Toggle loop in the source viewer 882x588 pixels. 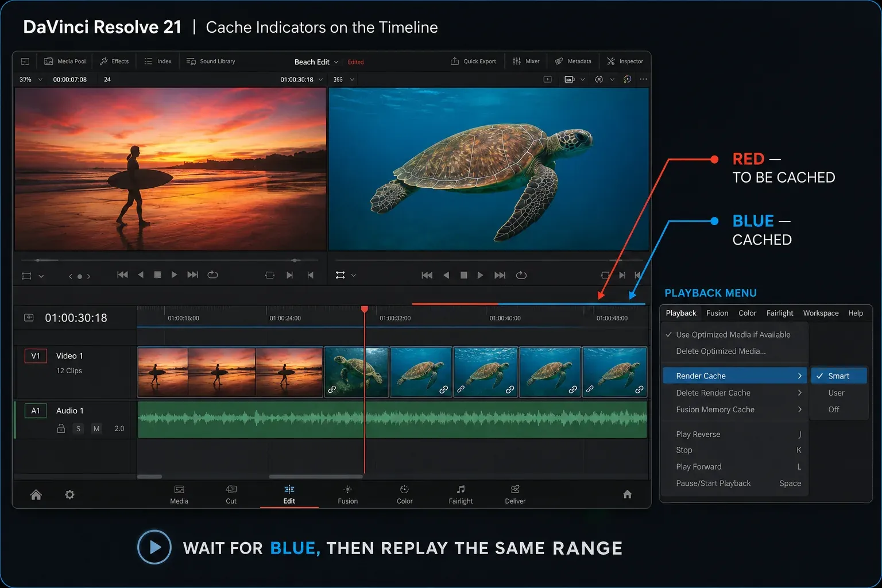pyautogui.click(x=212, y=275)
